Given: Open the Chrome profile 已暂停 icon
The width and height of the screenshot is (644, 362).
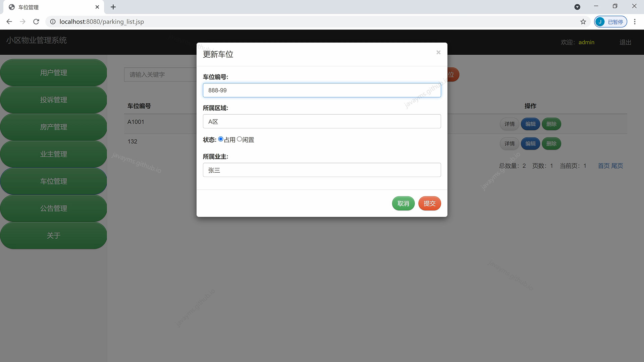Looking at the screenshot, I should pyautogui.click(x=610, y=21).
